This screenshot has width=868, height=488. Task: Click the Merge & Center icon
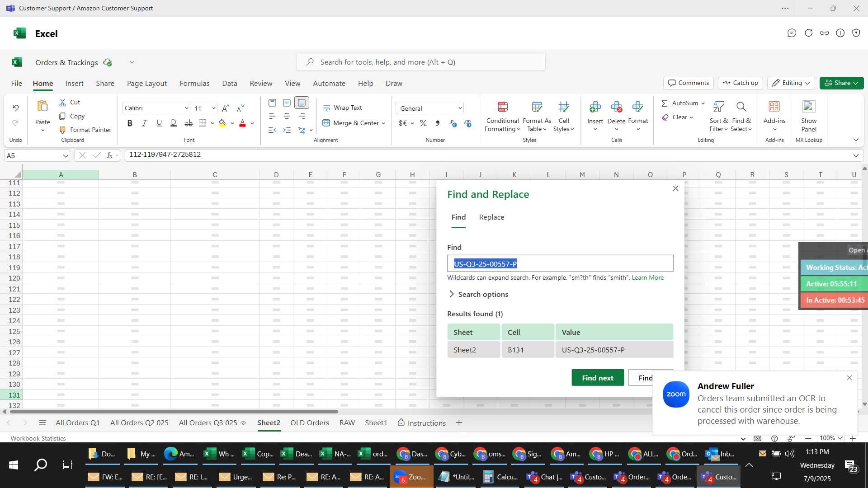click(x=326, y=123)
